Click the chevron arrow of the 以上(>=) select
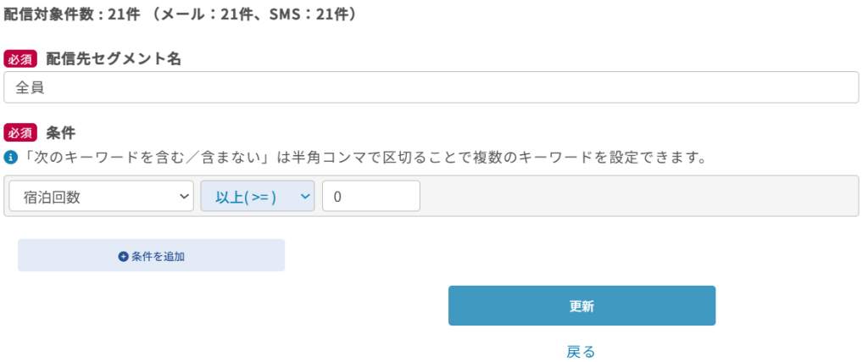868x362 pixels. click(x=305, y=197)
